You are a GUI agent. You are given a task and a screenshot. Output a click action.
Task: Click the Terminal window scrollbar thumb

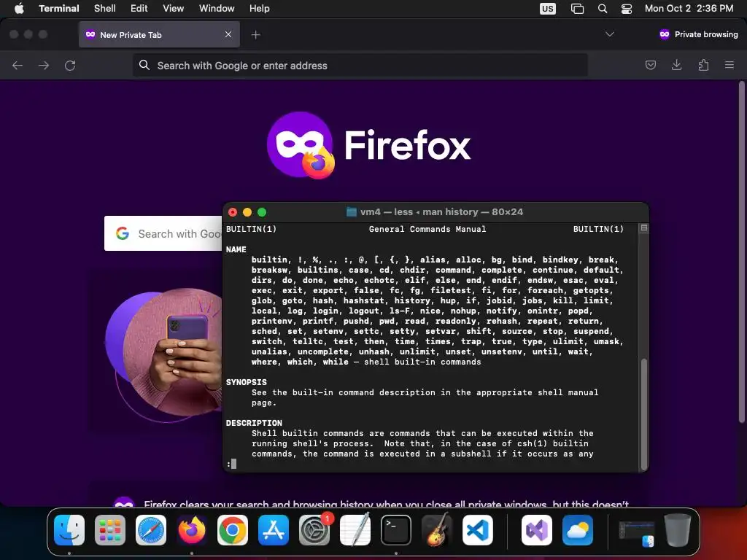point(644,414)
